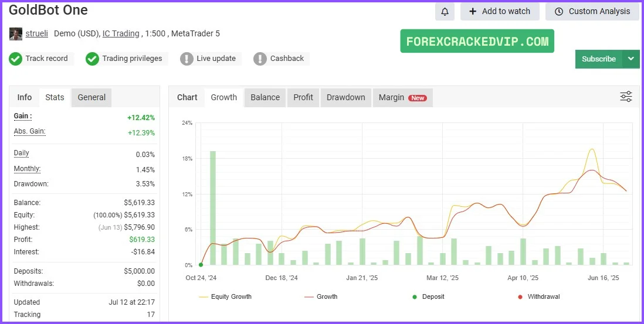Expand the Abs. Gain details
644x324 pixels.
(x=29, y=132)
